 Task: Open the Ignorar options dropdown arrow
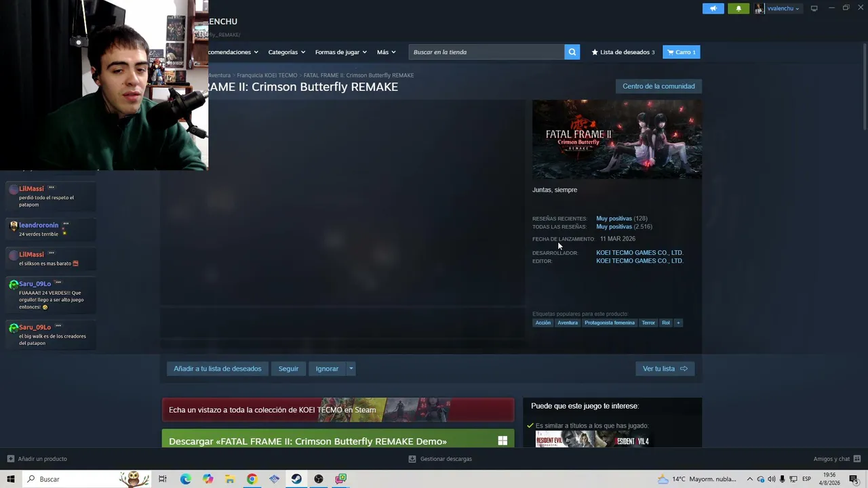[351, 369]
